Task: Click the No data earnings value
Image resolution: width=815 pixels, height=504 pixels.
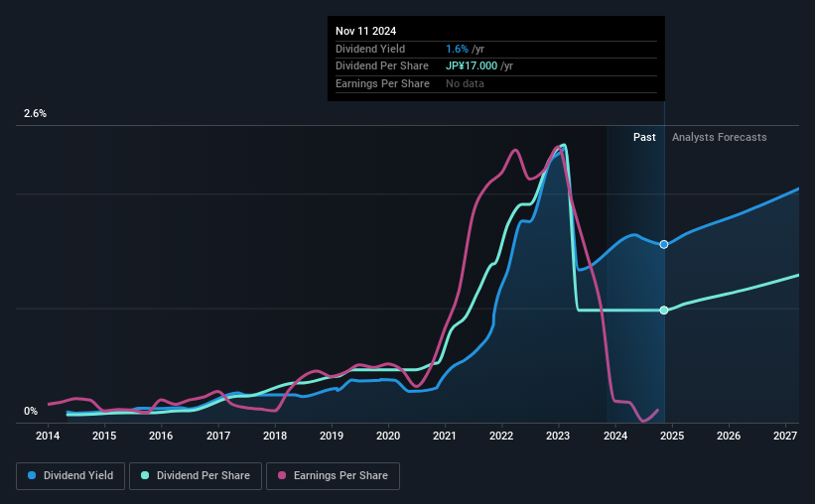Action: tap(465, 83)
